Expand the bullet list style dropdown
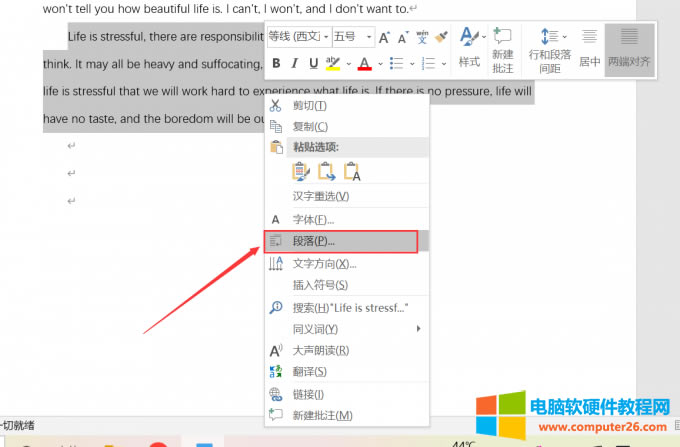Viewport: 680px width, 447px height. pos(412,64)
